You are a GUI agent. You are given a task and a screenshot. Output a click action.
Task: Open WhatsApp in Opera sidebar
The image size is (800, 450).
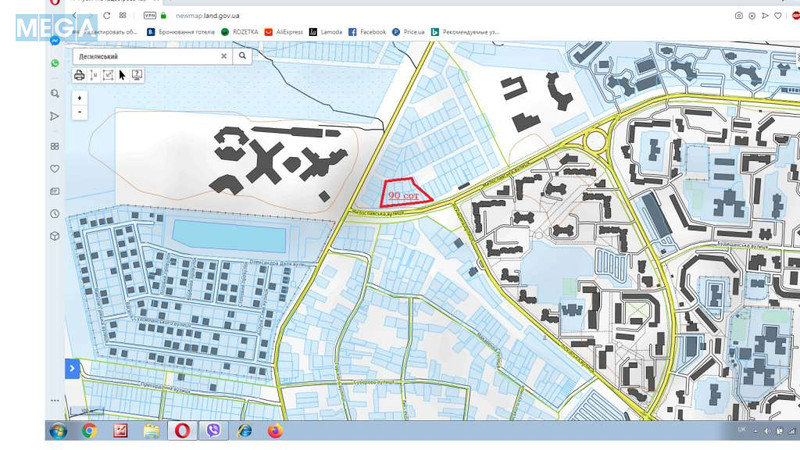(x=55, y=63)
